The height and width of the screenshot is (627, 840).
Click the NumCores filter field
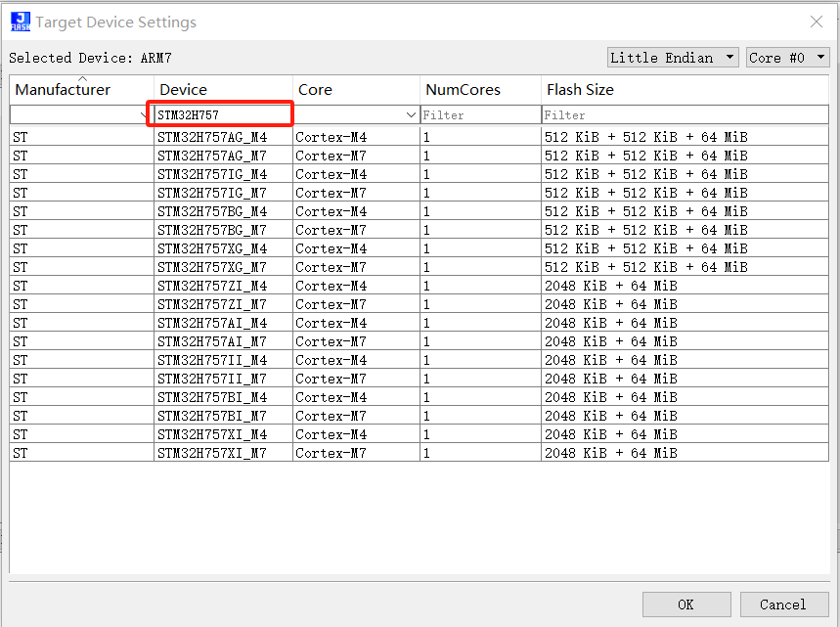coord(480,114)
